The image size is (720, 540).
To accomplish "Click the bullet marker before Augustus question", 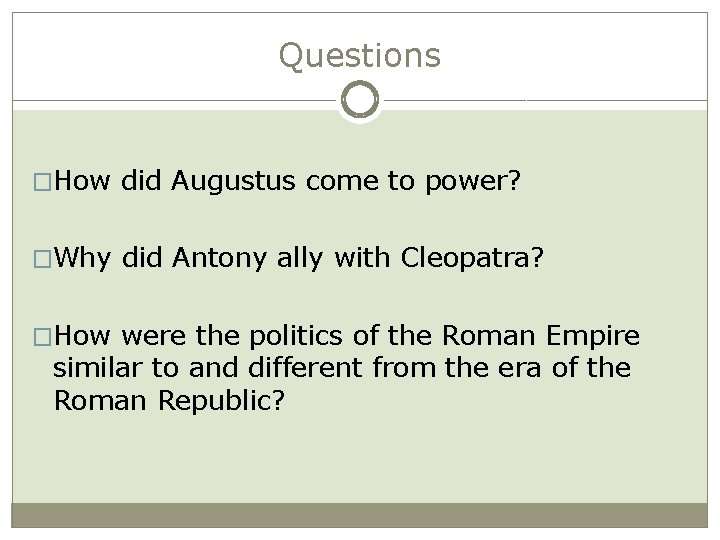I will click(43, 182).
